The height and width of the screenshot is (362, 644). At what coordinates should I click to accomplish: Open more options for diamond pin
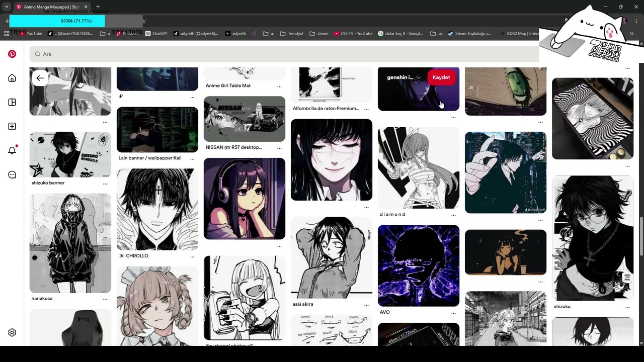453,215
